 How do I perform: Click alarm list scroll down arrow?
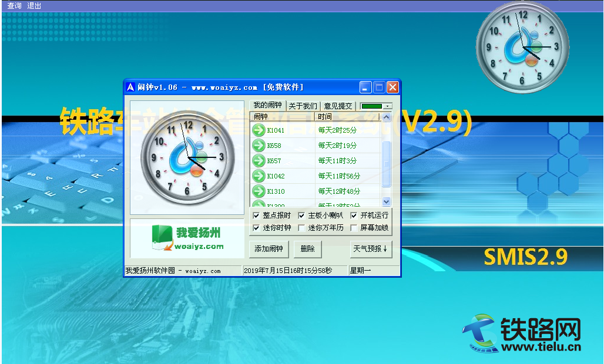(387, 201)
